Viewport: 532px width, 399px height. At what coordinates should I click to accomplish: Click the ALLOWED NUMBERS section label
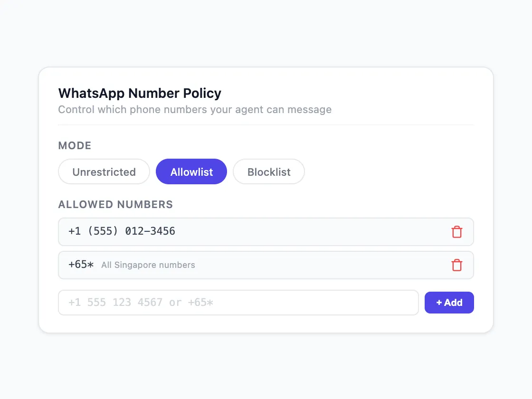pyautogui.click(x=115, y=204)
